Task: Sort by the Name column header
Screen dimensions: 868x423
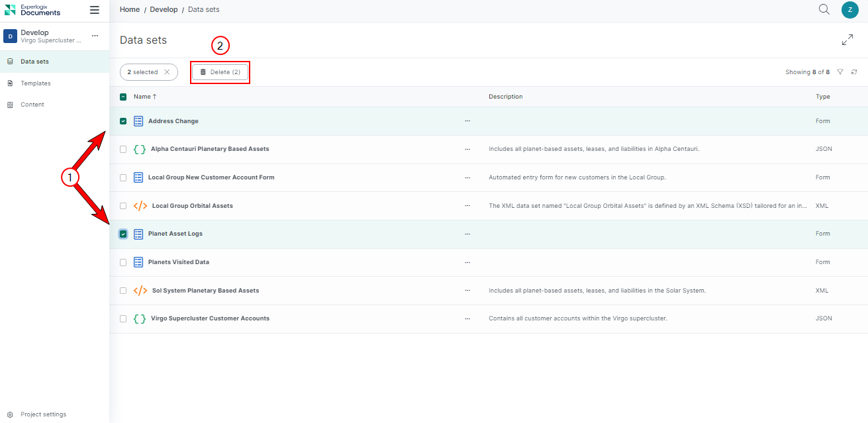Action: (x=144, y=97)
